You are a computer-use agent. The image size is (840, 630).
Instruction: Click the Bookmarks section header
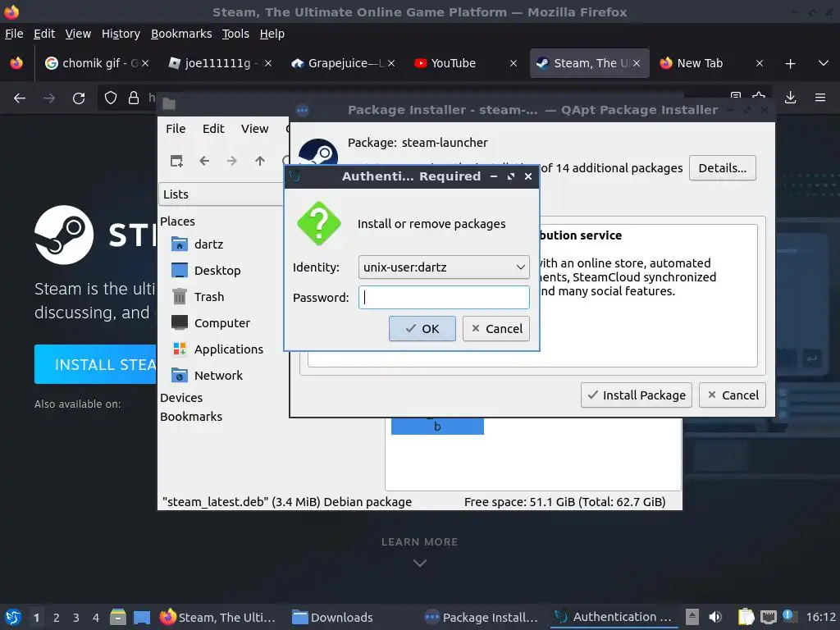190,416
